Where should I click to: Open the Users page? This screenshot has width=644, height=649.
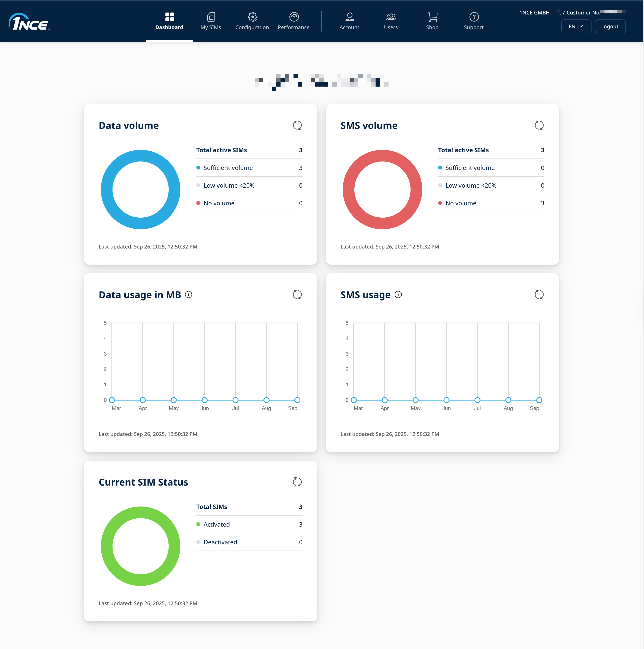point(391,21)
